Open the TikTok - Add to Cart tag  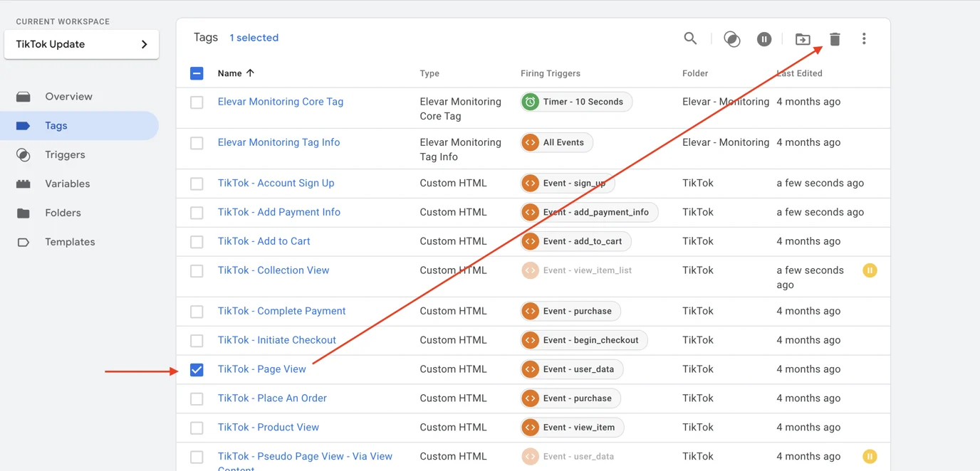[x=264, y=241]
